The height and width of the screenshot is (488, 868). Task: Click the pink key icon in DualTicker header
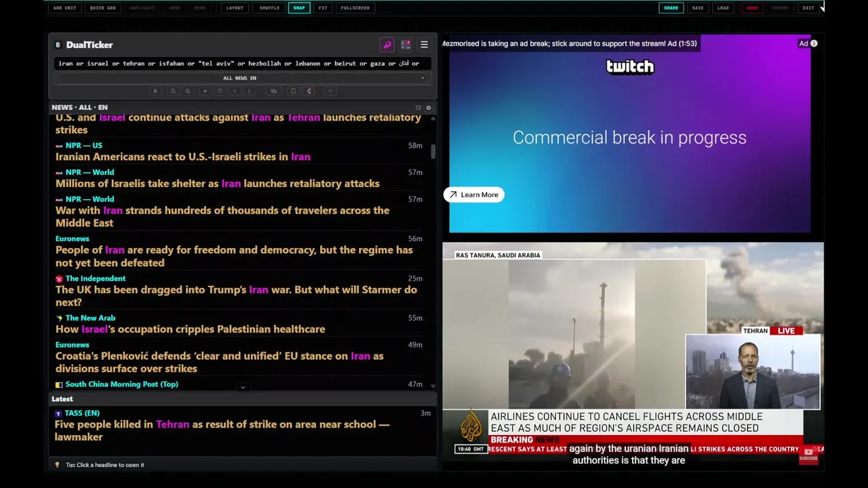[x=387, y=45]
